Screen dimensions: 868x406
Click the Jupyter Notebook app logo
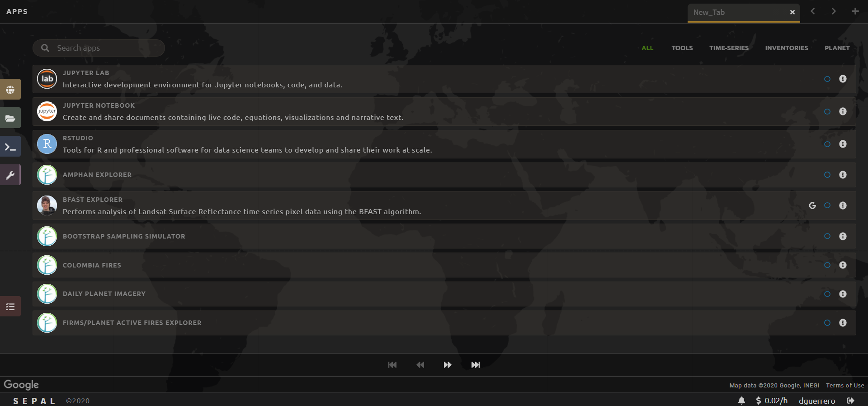point(47,111)
